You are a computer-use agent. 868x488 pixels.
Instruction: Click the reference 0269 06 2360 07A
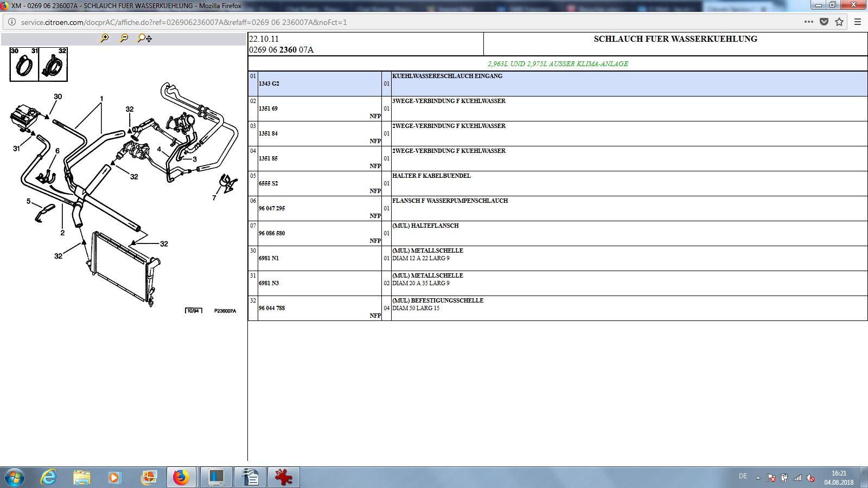pyautogui.click(x=281, y=50)
